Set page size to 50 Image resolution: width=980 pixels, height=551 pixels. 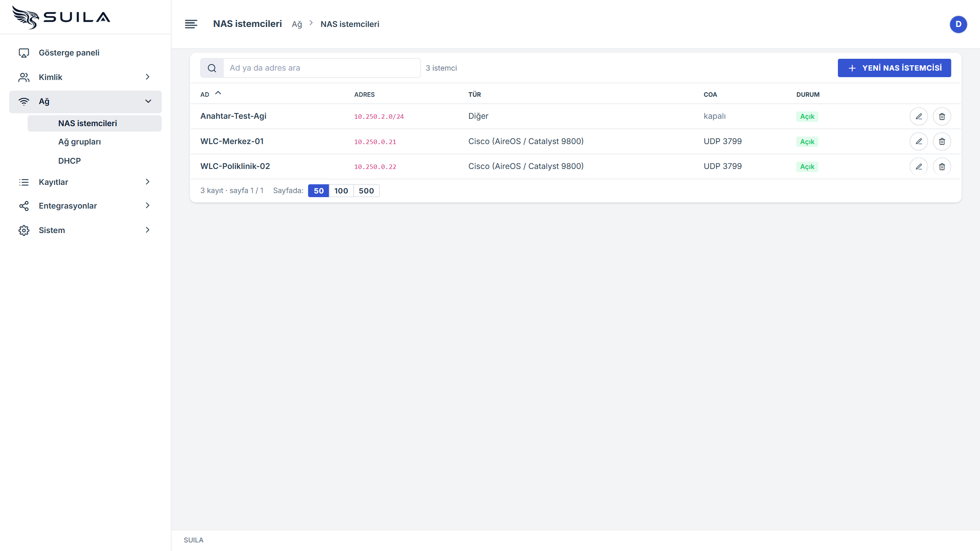click(x=318, y=191)
